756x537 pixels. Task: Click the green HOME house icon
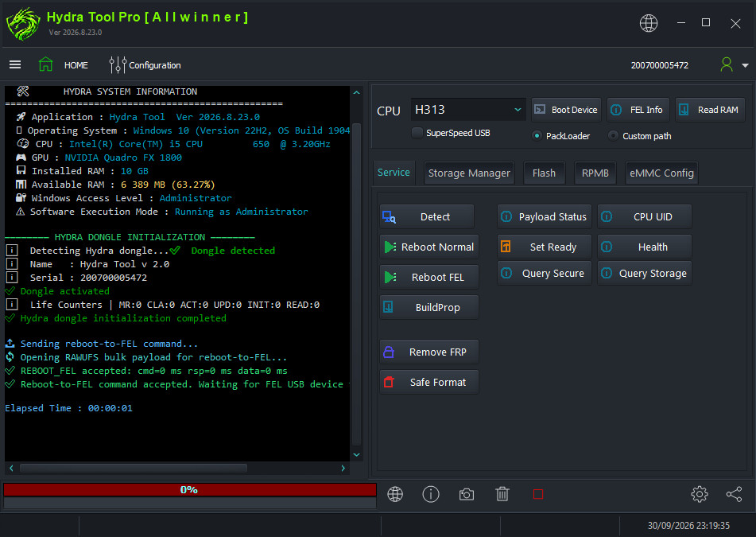(x=46, y=64)
